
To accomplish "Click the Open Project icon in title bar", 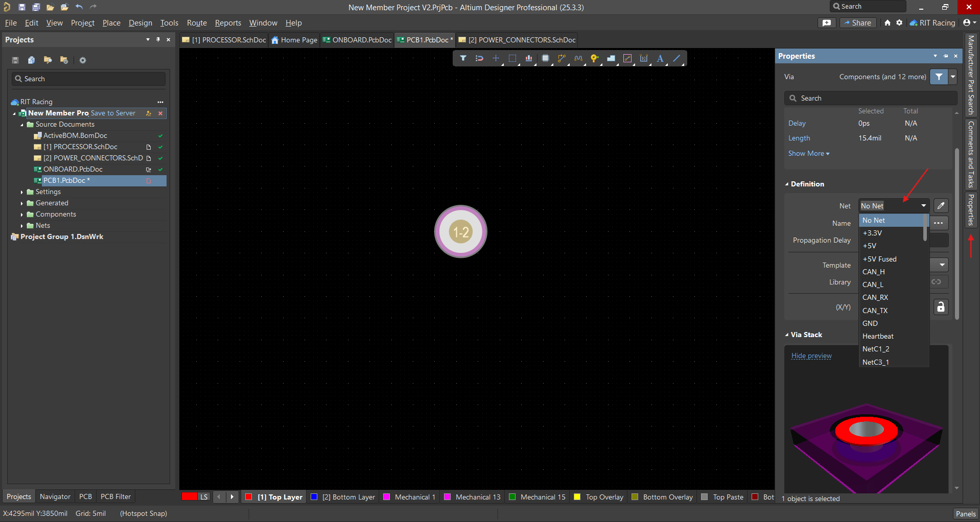I will [x=64, y=7].
